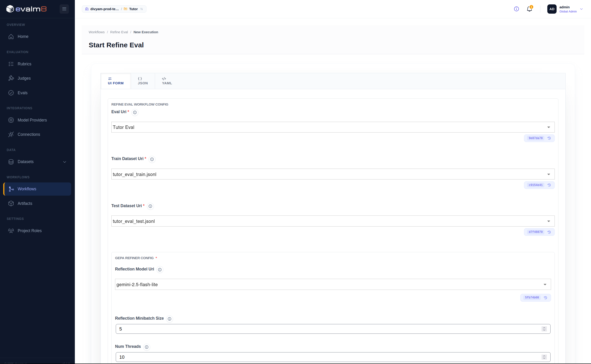The width and height of the screenshot is (591, 364).
Task: Open the Train Dataset Uri dropdown
Action: [333, 174]
